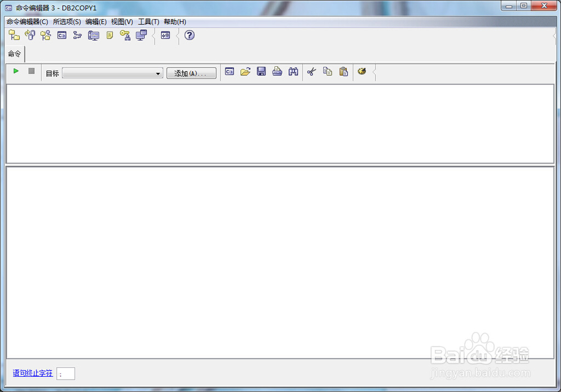The image size is (561, 392).
Task: Click the copy documents icon
Action: [328, 72]
